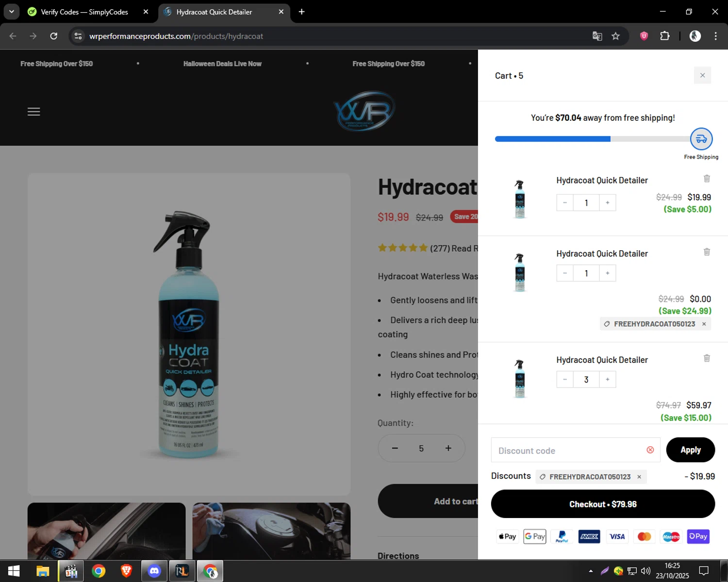The height and width of the screenshot is (582, 728).
Task: Open the browser profile avatar
Action: point(695,36)
